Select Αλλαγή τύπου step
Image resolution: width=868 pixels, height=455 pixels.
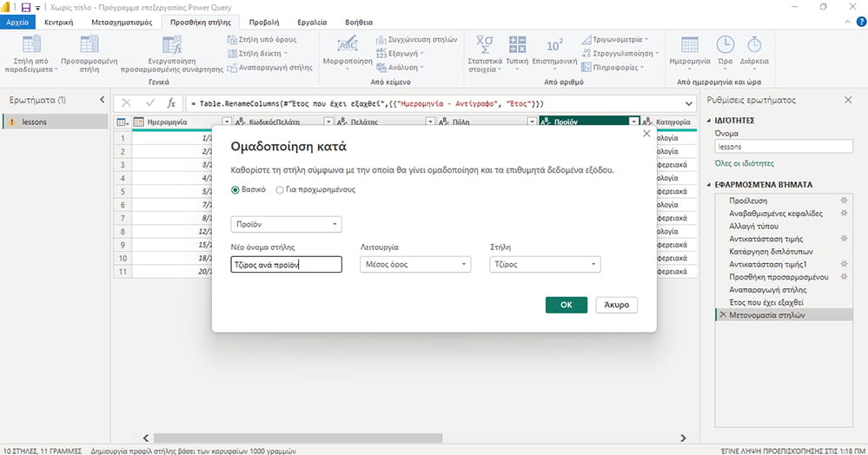pyautogui.click(x=753, y=226)
